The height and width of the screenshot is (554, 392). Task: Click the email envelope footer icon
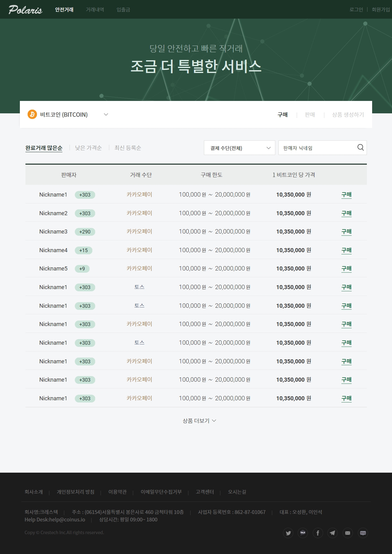(x=348, y=533)
